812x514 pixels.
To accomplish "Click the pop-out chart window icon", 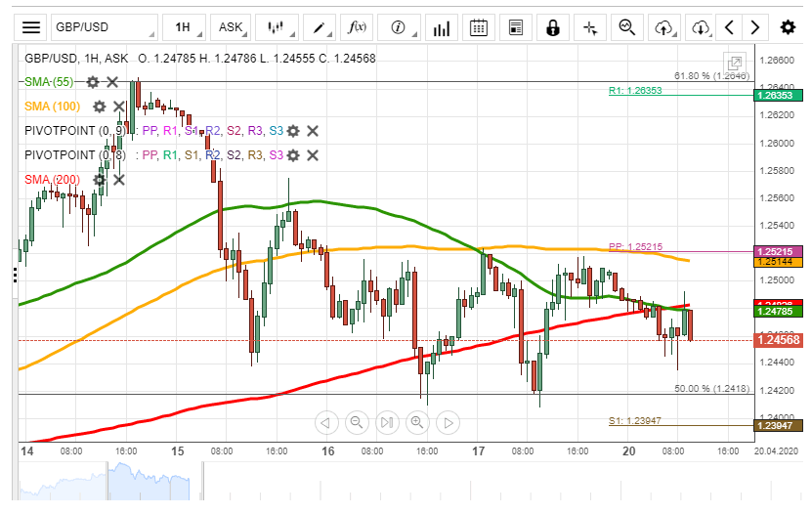I will (x=735, y=64).
